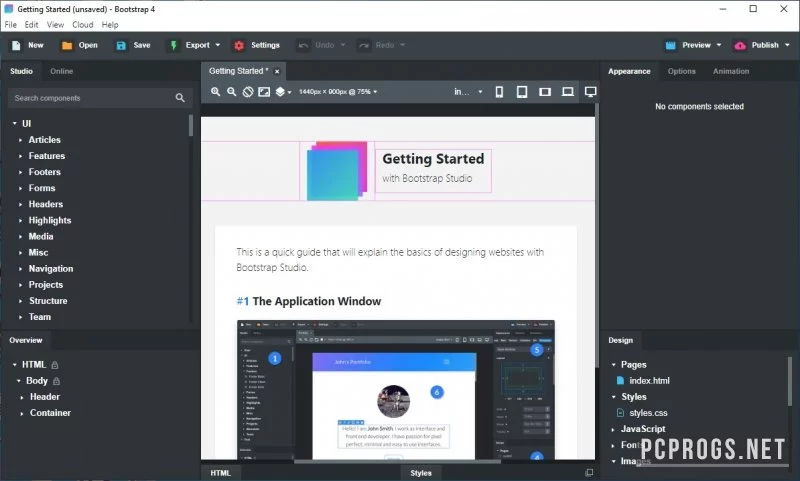Switch to the Options tab
This screenshot has width=800, height=481.
(682, 71)
